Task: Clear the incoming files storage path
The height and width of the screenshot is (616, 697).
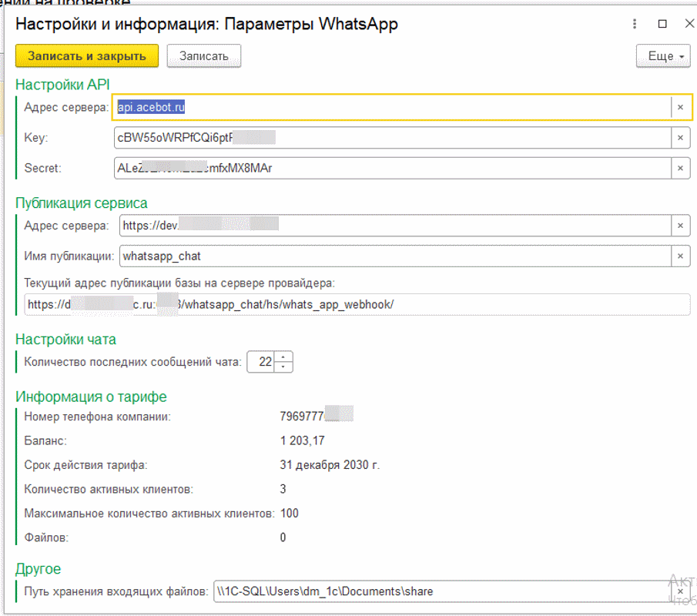Action: (680, 591)
